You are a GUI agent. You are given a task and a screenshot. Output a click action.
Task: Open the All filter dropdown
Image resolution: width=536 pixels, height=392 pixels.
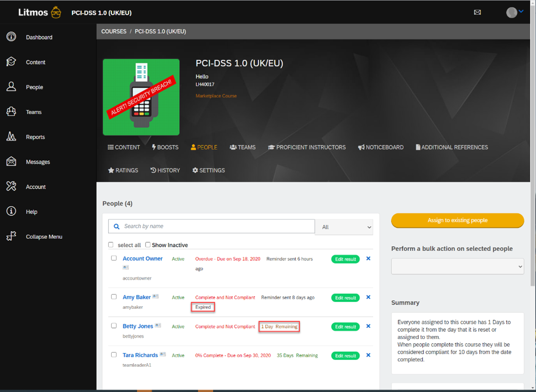(344, 227)
